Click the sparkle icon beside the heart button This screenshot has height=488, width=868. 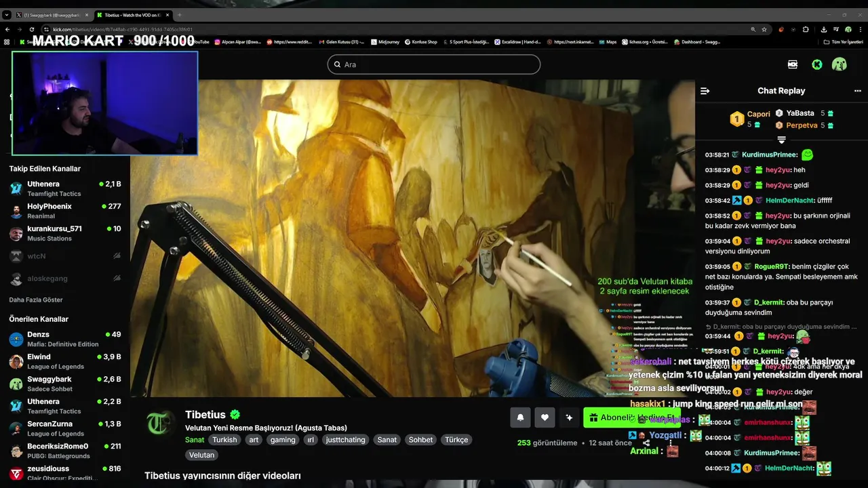point(569,418)
